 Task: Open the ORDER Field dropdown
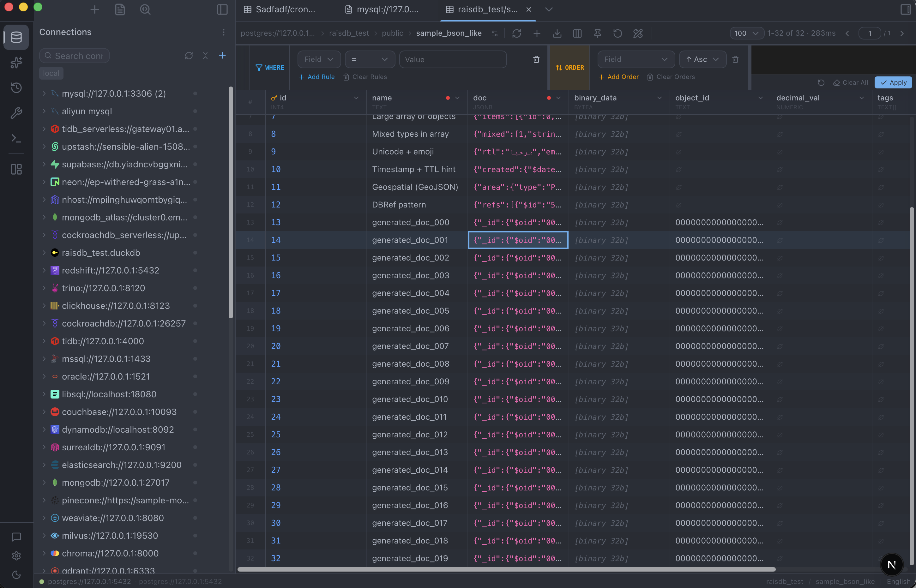(636, 60)
